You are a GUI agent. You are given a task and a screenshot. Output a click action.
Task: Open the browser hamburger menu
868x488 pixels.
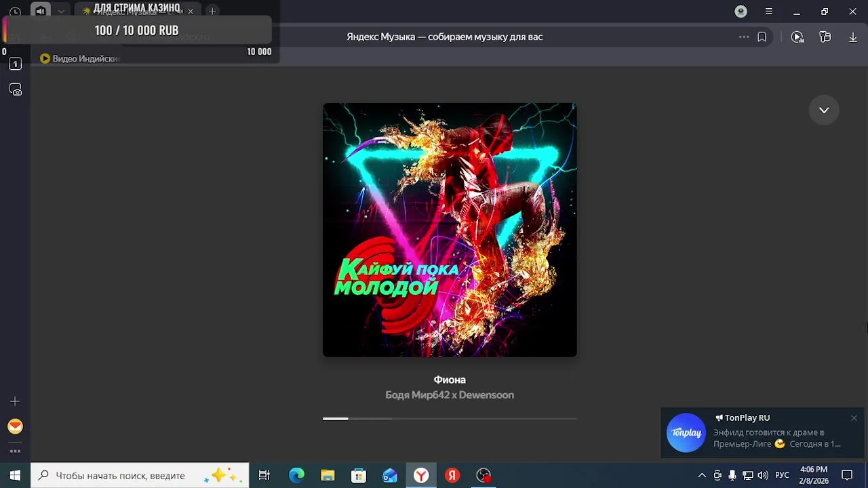coord(769,12)
